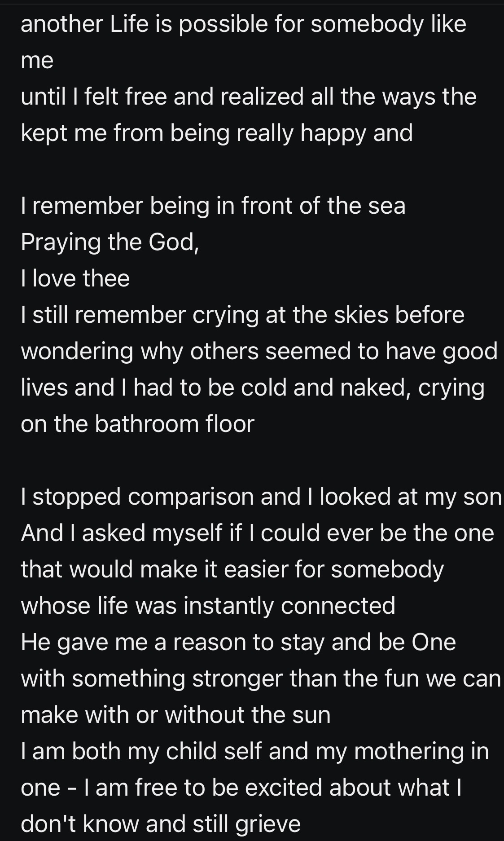Tap the capitalized word "One"
This screenshot has width=504, height=841.
(433, 643)
